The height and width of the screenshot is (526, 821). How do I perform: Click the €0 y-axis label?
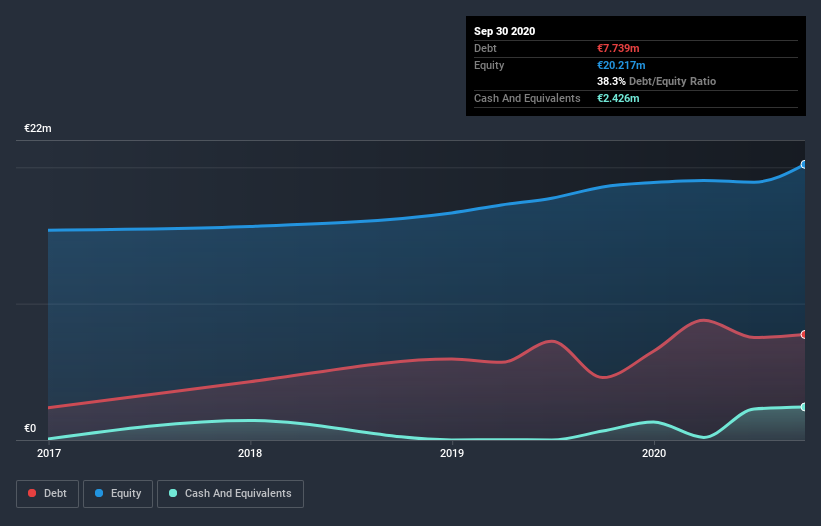[30, 428]
